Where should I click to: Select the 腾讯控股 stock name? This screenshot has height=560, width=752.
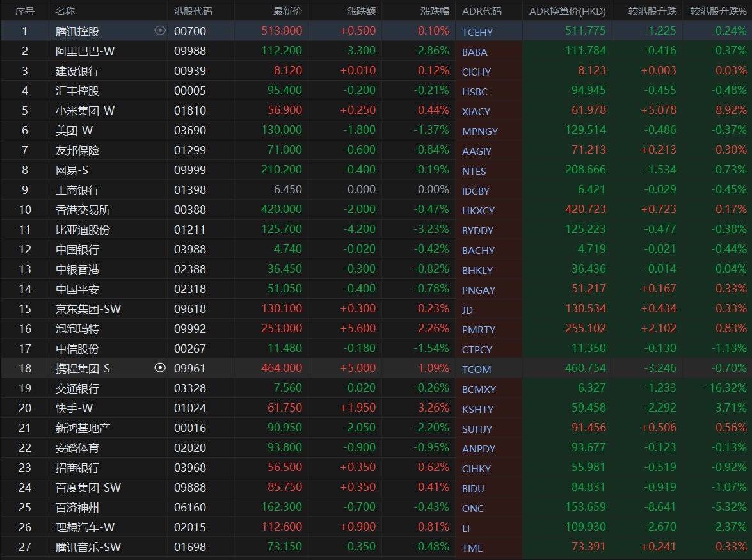pyautogui.click(x=77, y=31)
